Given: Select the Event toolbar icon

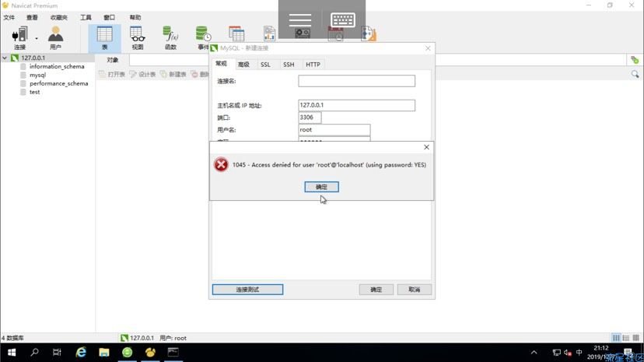Looking at the screenshot, I should tap(203, 38).
